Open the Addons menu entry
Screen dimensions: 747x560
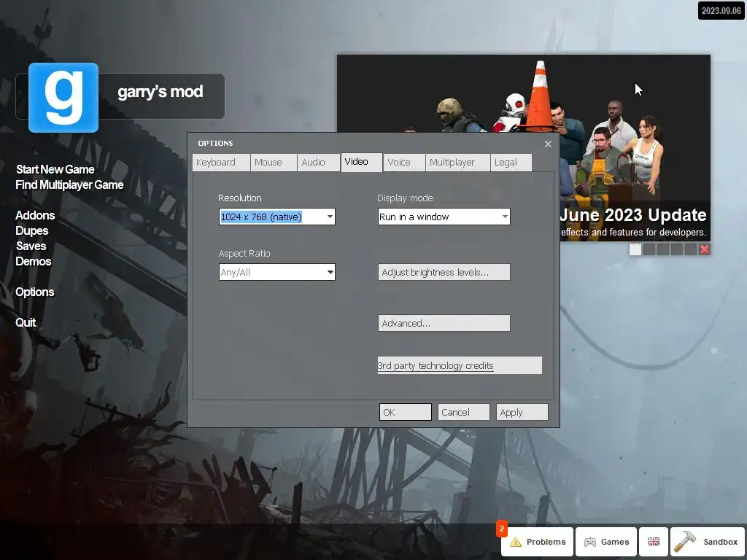point(35,215)
